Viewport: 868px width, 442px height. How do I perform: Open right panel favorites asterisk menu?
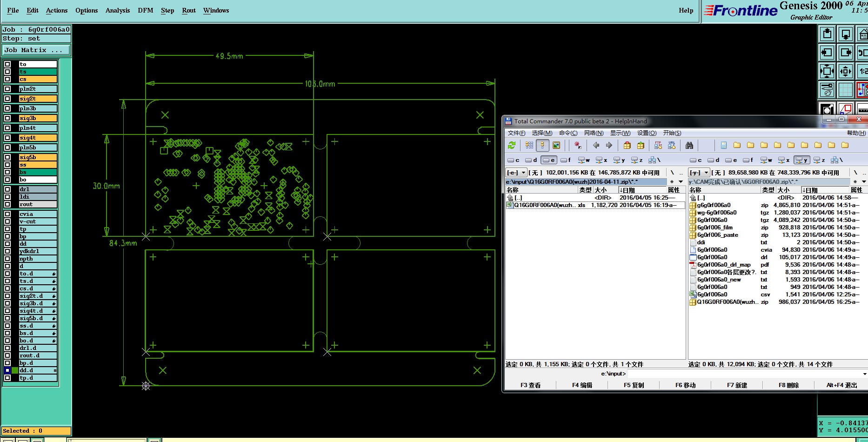855,182
